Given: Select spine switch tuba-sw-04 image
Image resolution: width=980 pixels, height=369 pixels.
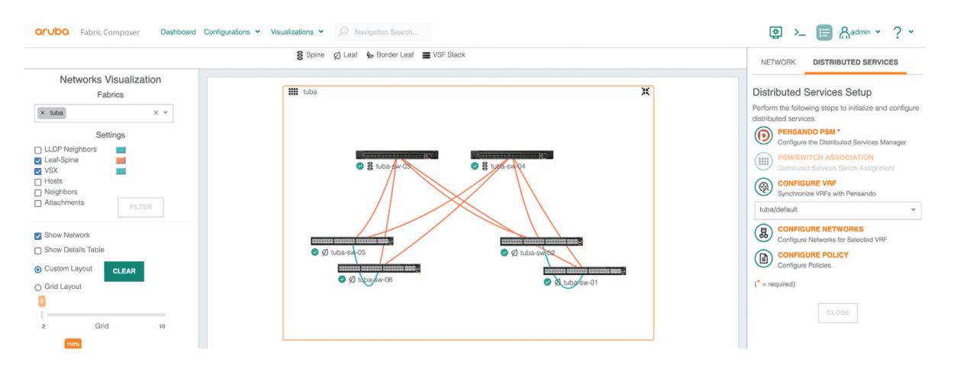Looking at the screenshot, I should click(x=511, y=154).
